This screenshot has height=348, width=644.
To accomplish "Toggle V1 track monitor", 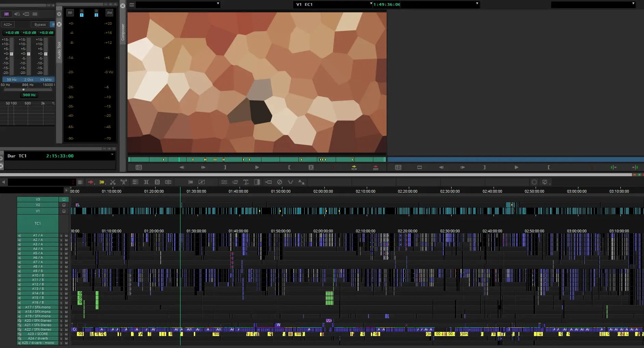I will point(64,211).
